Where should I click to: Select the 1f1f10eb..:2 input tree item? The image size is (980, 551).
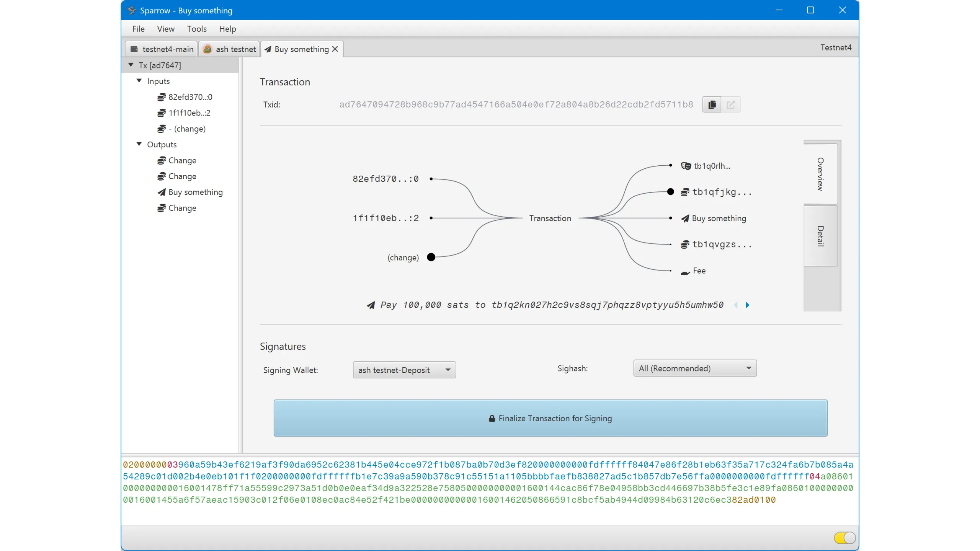point(189,113)
